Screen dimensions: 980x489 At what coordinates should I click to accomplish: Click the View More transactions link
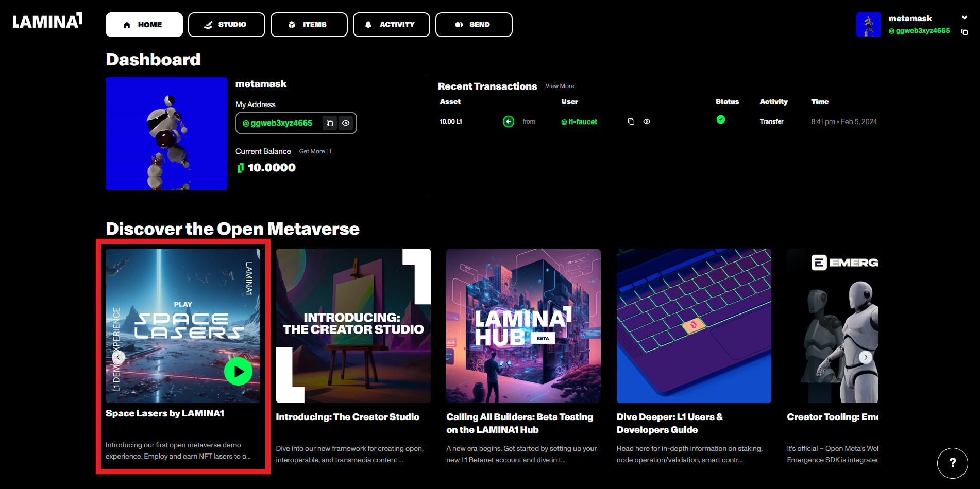coord(560,86)
